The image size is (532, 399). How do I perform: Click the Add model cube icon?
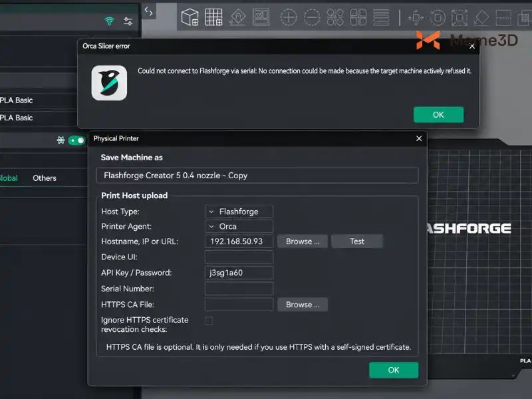[x=190, y=17]
